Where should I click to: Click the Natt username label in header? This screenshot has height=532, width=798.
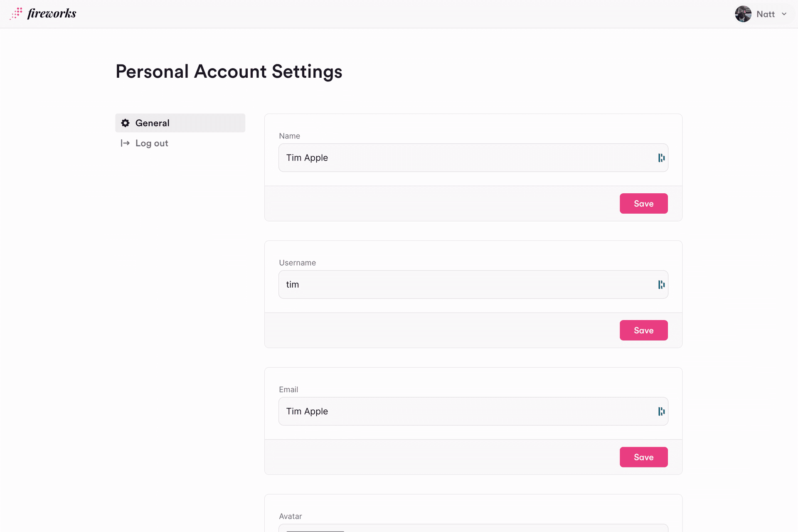pyautogui.click(x=765, y=14)
